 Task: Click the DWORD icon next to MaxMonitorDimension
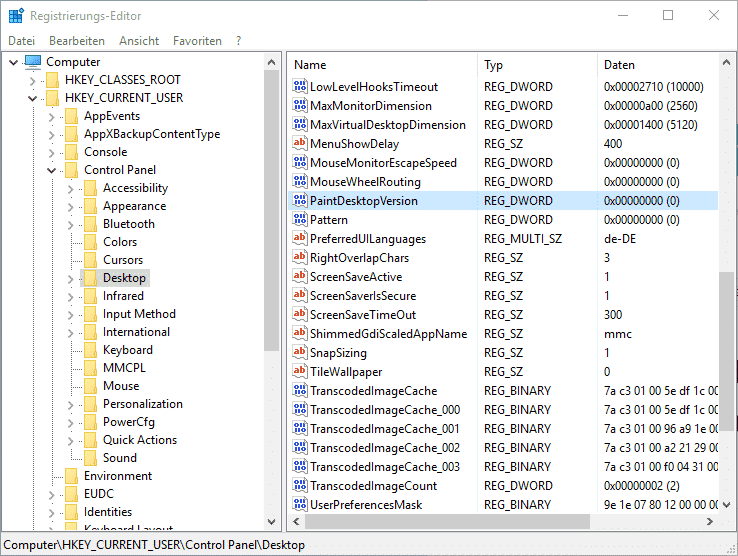[x=300, y=105]
